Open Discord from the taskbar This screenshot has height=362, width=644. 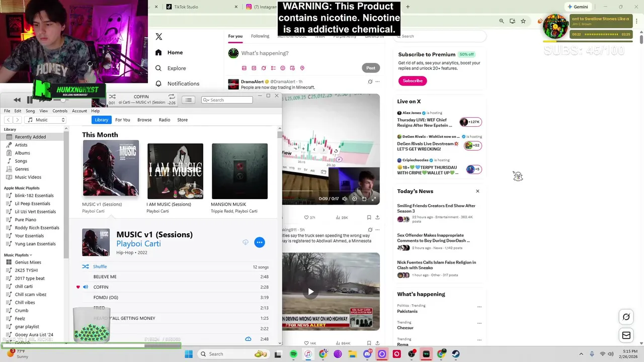pos(367,354)
